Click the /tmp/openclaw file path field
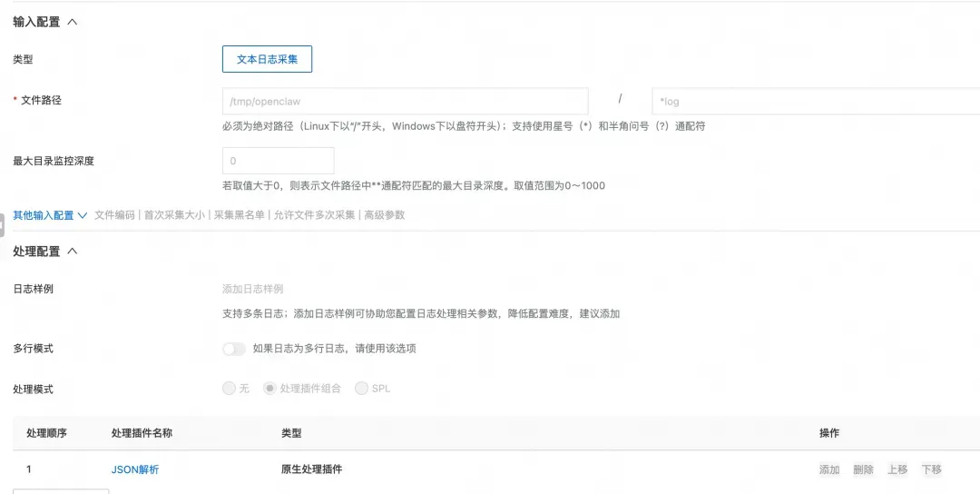The width and height of the screenshot is (980, 494). [405, 102]
